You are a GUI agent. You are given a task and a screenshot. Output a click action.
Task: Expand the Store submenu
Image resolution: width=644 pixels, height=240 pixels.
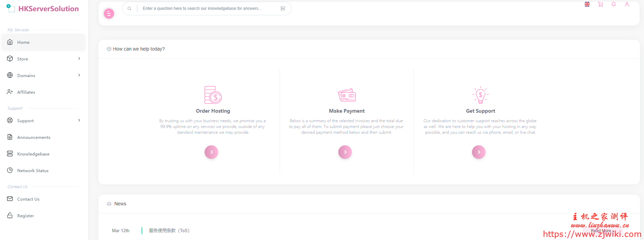[43, 59]
